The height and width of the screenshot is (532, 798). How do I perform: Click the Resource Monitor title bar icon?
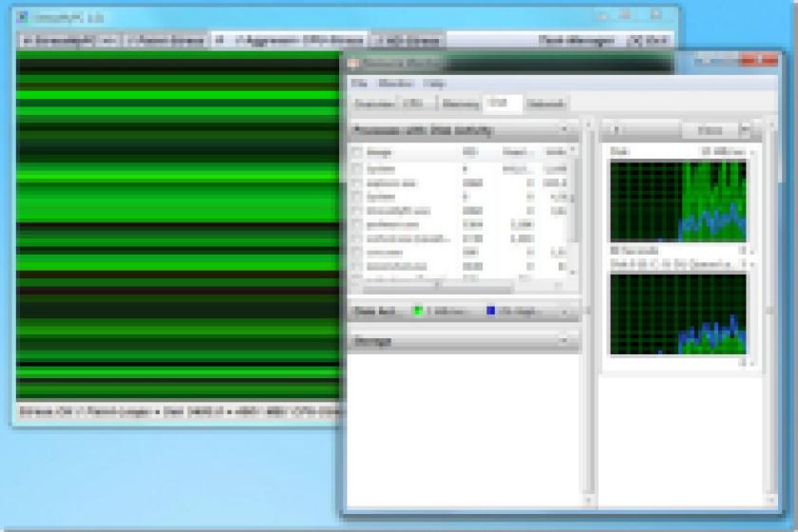[353, 64]
